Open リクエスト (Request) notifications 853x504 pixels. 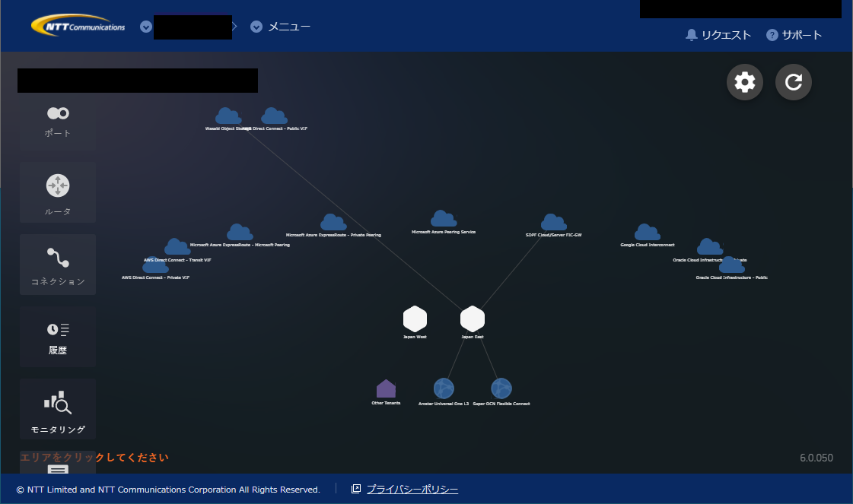[718, 35]
